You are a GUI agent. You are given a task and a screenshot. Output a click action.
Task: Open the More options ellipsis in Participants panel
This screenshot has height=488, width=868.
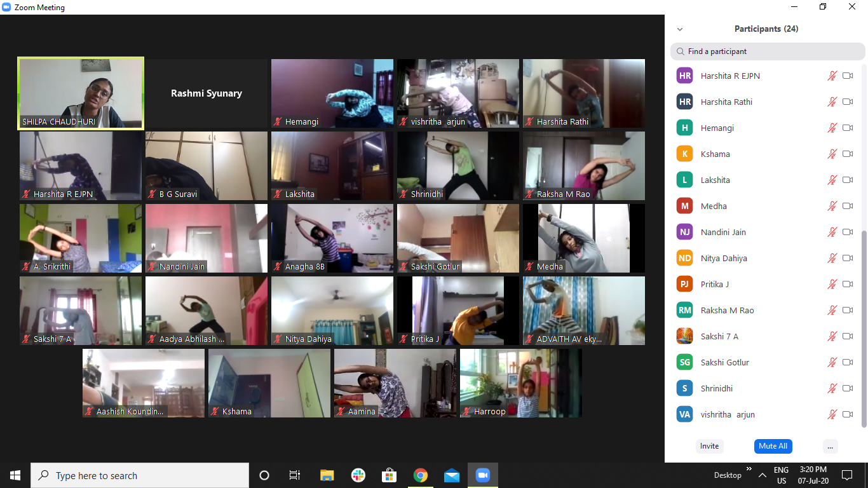830,446
